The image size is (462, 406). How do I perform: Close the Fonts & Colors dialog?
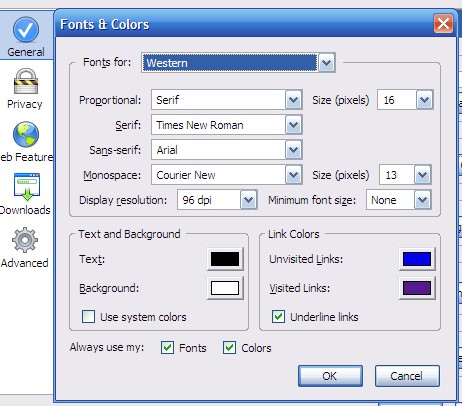443,24
